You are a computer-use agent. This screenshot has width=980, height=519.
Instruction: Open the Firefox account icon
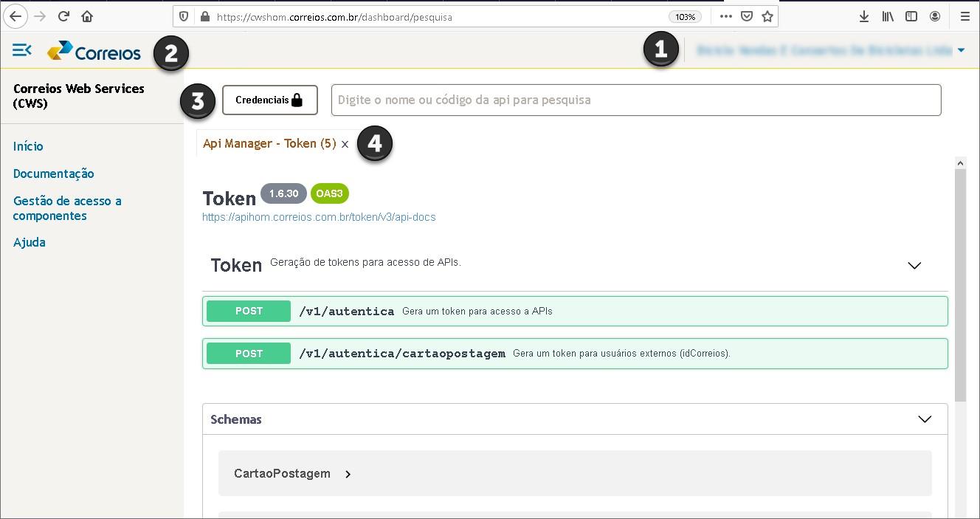click(x=935, y=16)
